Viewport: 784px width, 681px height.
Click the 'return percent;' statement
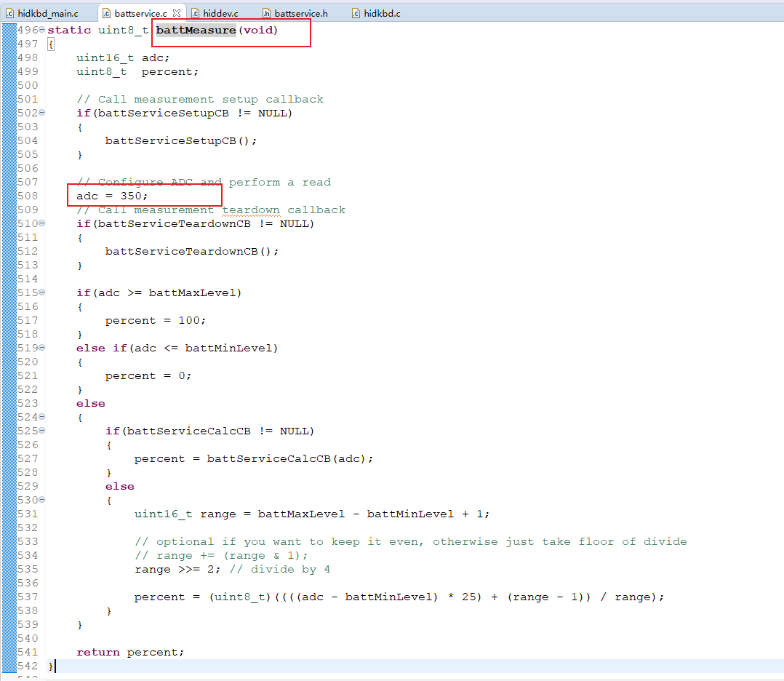pos(129,652)
